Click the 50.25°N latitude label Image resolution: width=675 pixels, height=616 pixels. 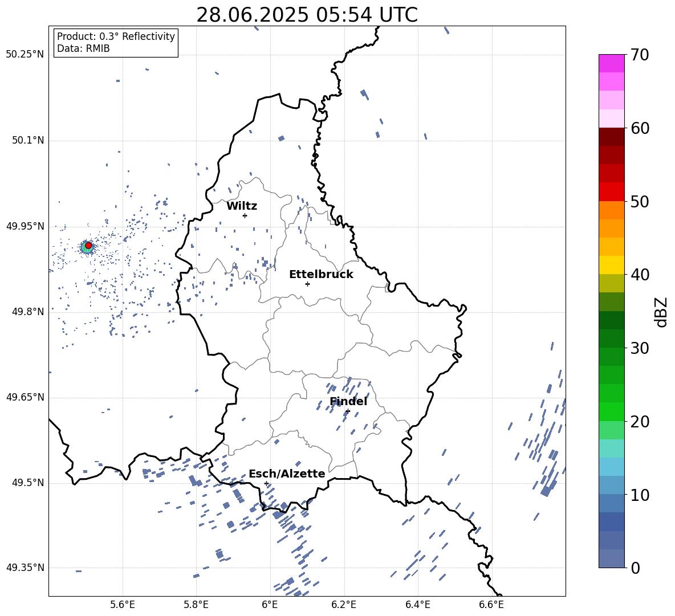pos(25,55)
